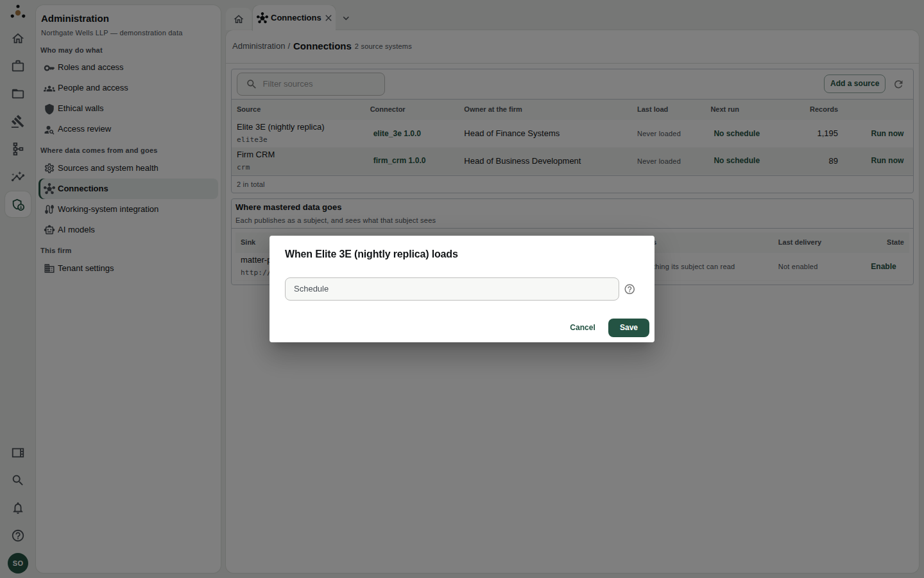Image resolution: width=924 pixels, height=578 pixels.
Task: Open Sources and system health
Action: coord(128,168)
